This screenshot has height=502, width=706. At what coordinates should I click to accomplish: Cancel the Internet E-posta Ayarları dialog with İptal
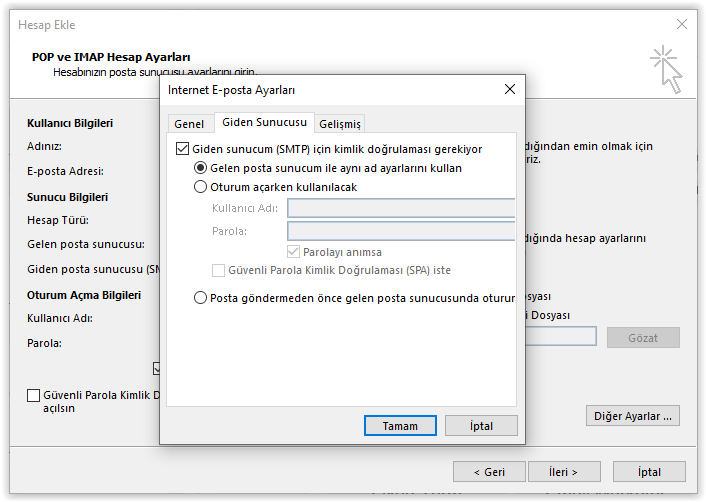click(x=481, y=425)
